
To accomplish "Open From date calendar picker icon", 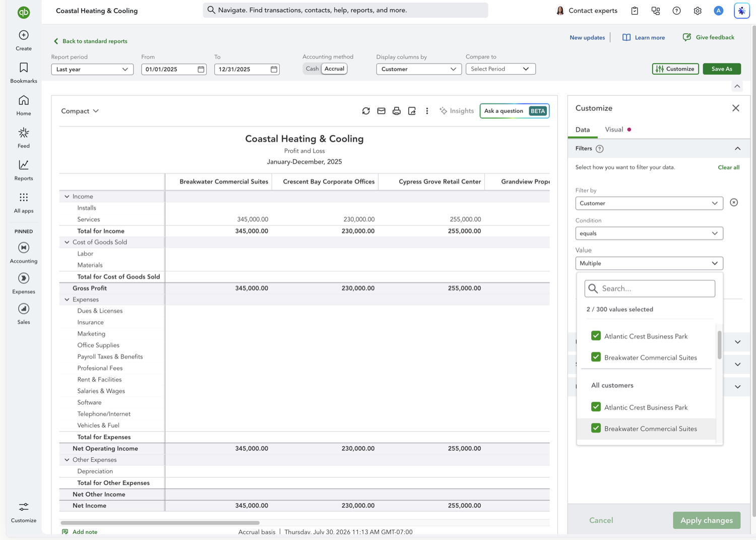I will tap(201, 69).
